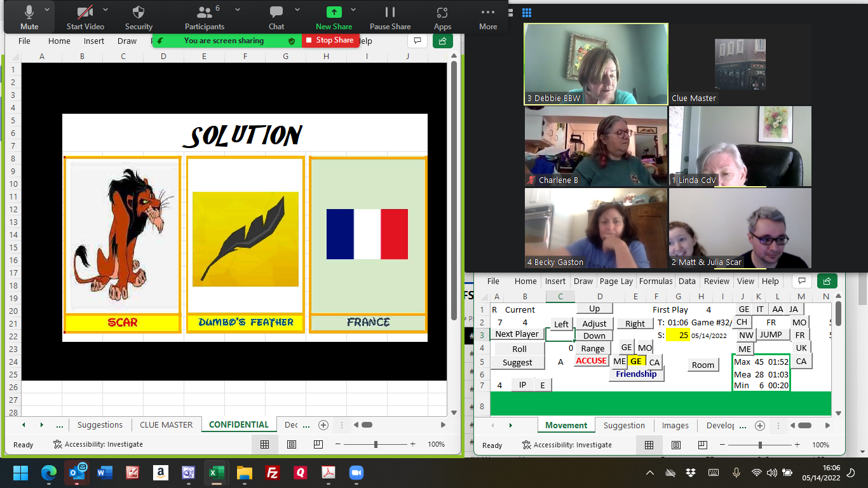Click zoom out minus in Movement Excel window
Screen dimensions: 868x488
[722, 445]
